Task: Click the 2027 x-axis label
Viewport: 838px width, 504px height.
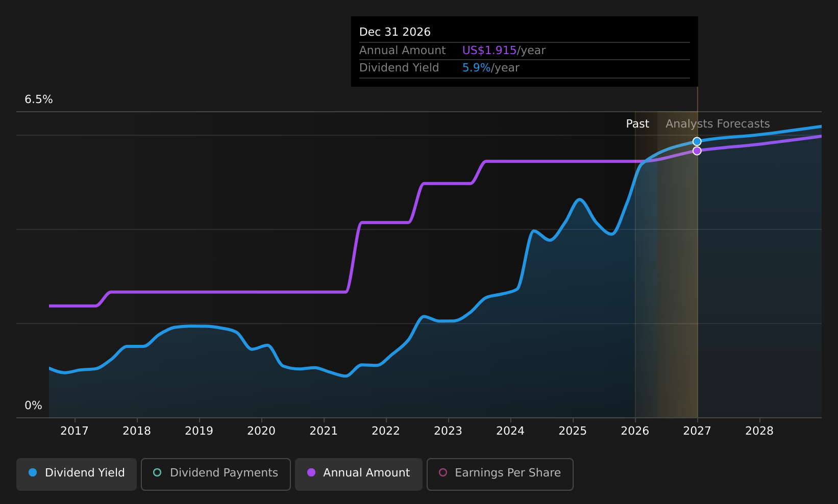Action: [x=697, y=431]
